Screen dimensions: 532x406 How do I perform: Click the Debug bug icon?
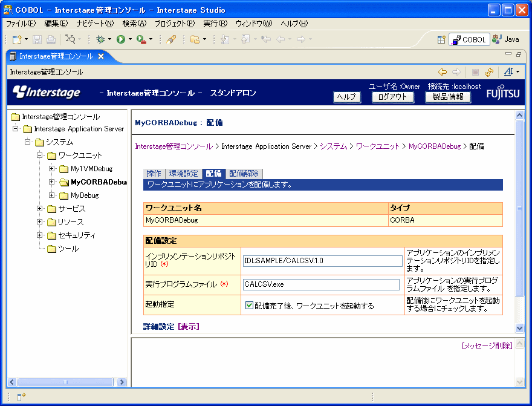(100, 39)
